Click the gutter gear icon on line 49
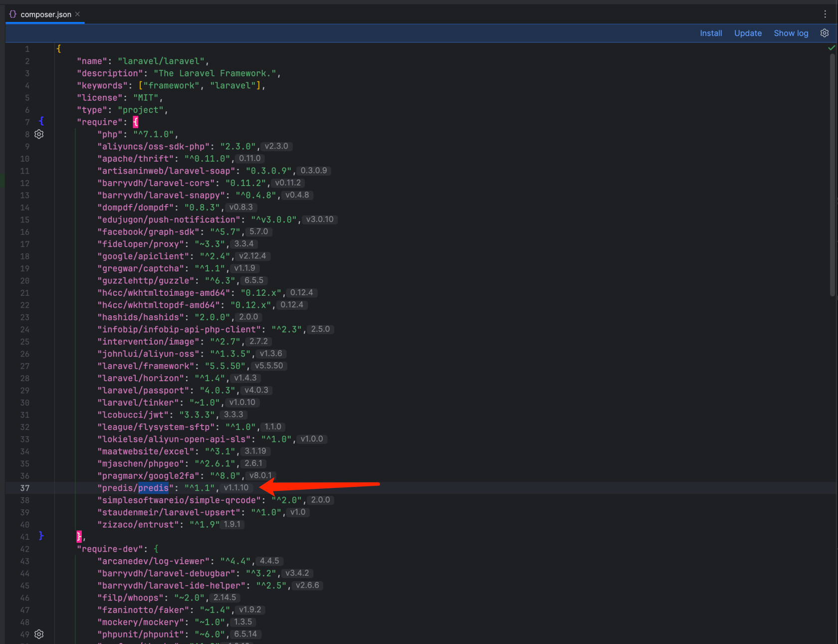This screenshot has width=838, height=644. [39, 634]
